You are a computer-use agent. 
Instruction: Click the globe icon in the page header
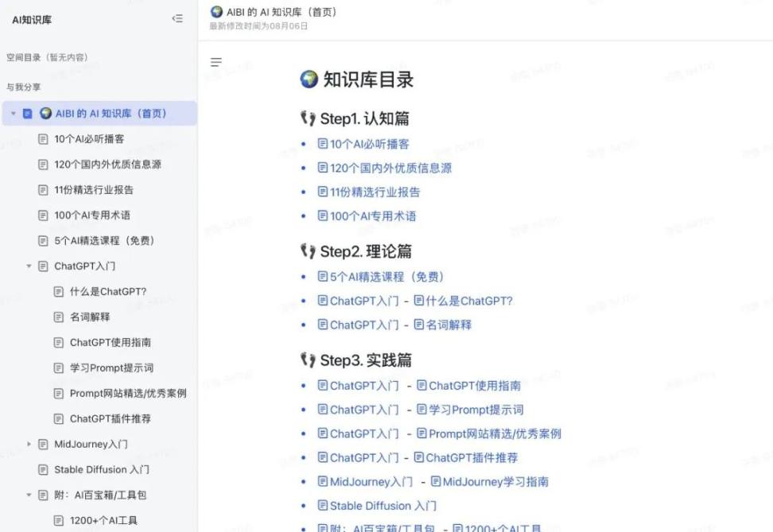click(x=216, y=12)
